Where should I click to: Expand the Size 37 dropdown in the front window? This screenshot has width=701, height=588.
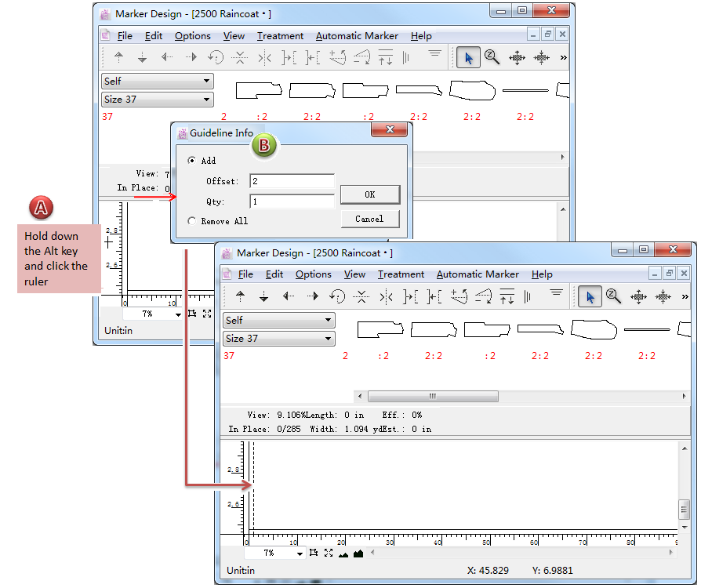click(278, 339)
